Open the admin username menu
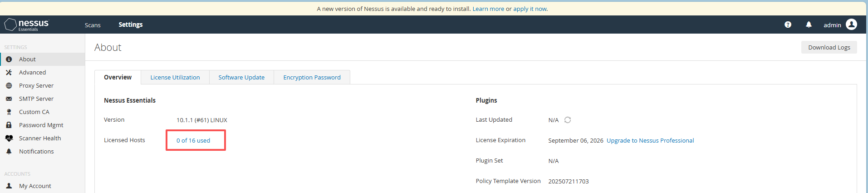This screenshot has height=193, width=868. tap(832, 25)
